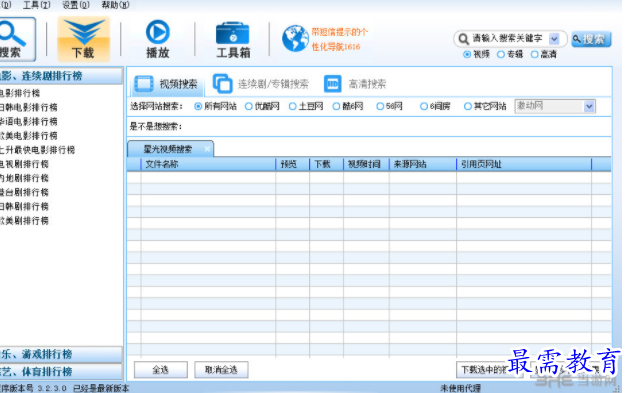Select the 土豆网 radio option
This screenshot has width=629, height=393.
(292, 106)
